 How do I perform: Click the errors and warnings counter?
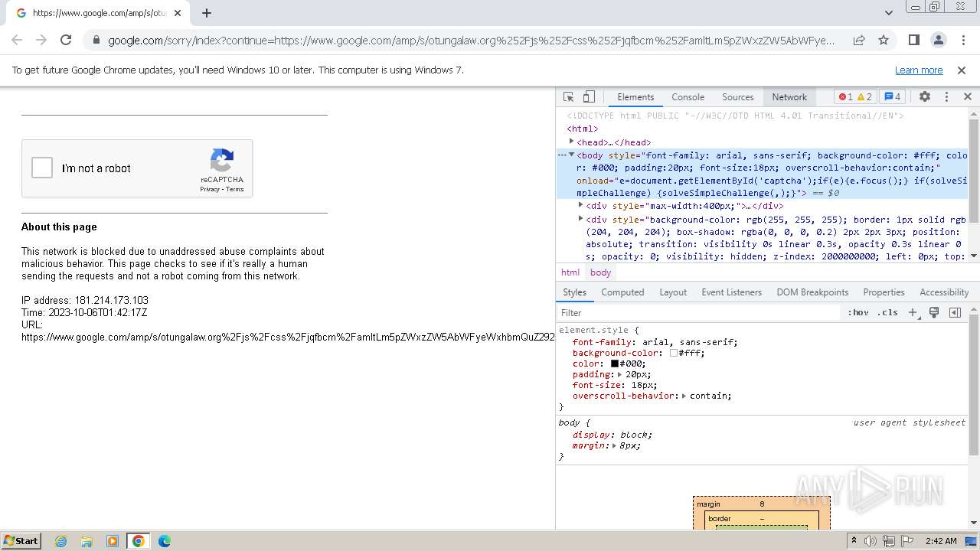(855, 97)
